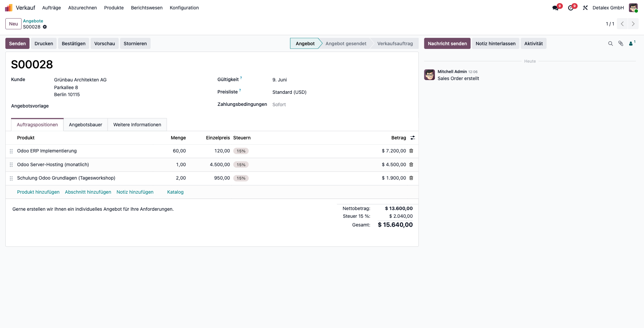Viewport: 644px width, 328px height.
Task: Switch to the Auftragspositionen tab
Action: click(x=37, y=125)
